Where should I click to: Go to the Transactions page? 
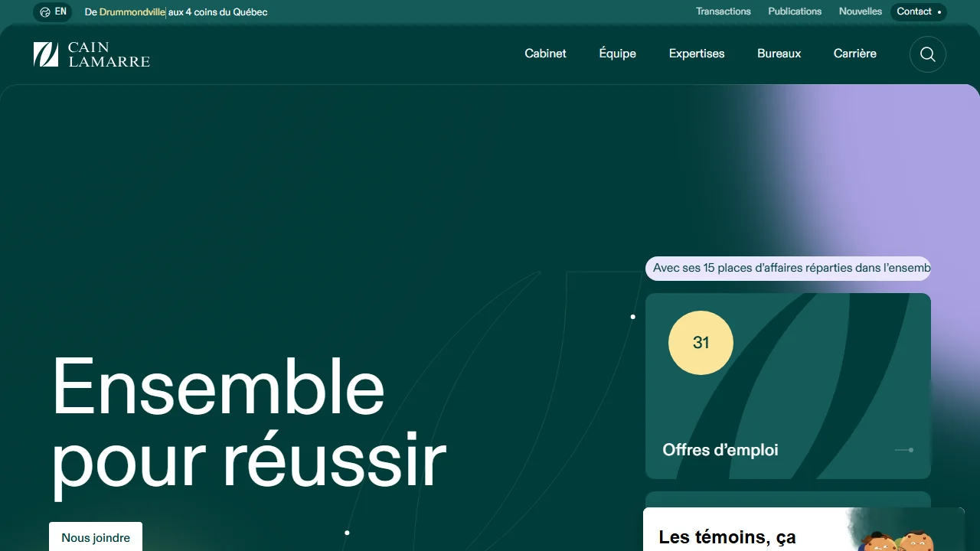tap(724, 11)
